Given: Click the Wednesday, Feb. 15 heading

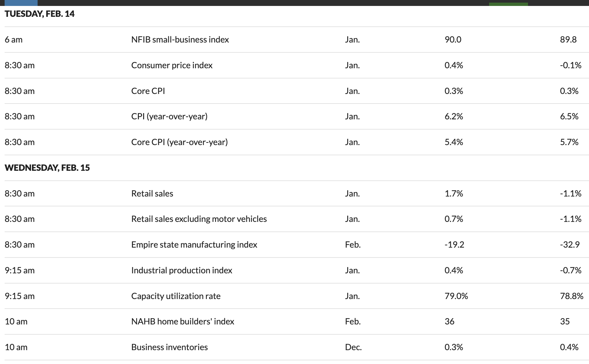Looking at the screenshot, I should click(47, 168).
